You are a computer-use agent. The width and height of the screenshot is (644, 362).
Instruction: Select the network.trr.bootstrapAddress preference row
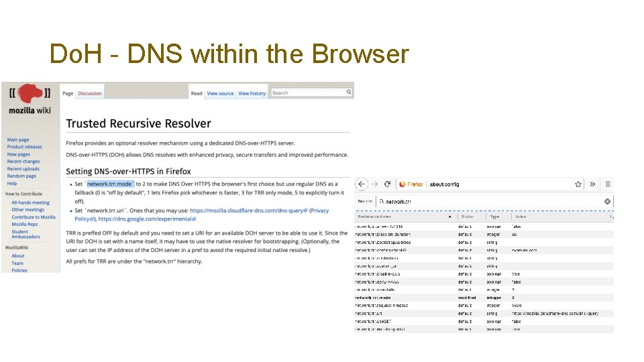point(484,242)
